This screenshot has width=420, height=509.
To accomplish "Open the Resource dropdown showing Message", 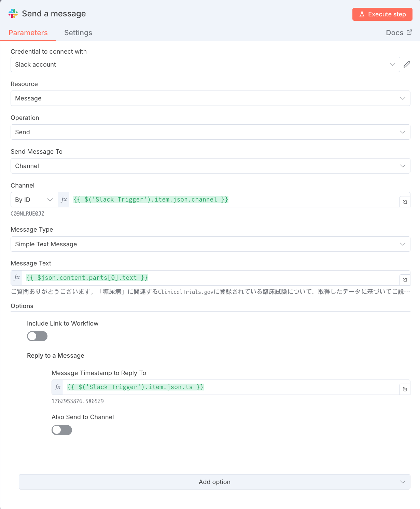I will point(210,98).
